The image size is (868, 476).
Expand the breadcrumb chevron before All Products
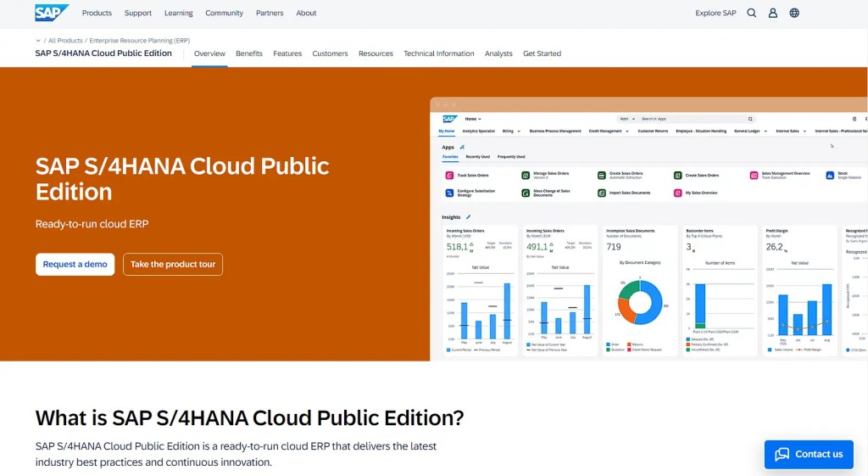pyautogui.click(x=38, y=41)
